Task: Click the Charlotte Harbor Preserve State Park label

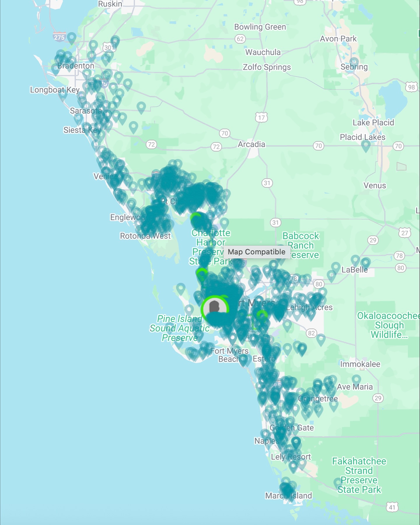Action: (210, 247)
